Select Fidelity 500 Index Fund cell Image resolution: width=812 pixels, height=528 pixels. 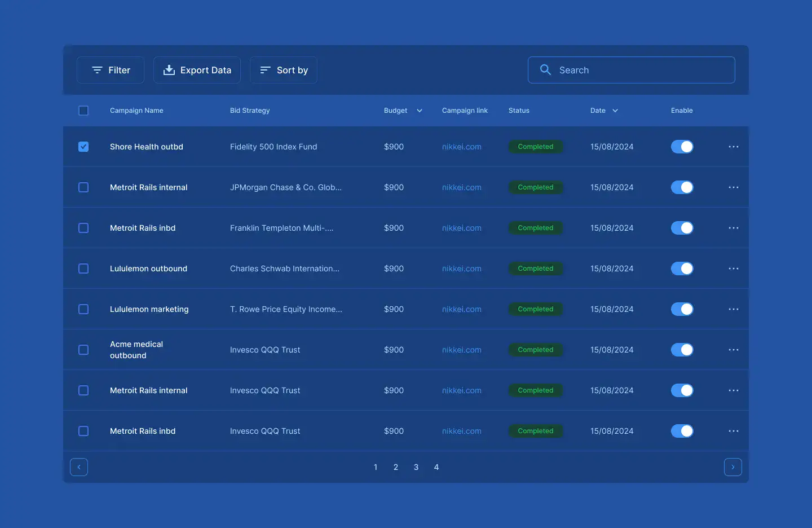point(273,147)
